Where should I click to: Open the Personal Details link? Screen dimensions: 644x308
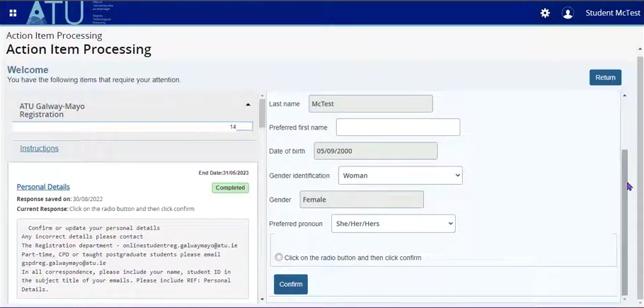click(43, 187)
